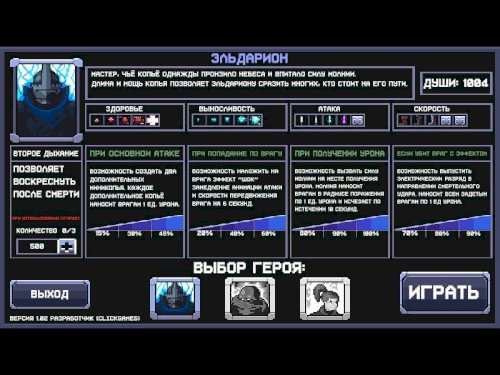
Task: Click the 60% tier of shock skill
Action: pyautogui.click(x=268, y=234)
